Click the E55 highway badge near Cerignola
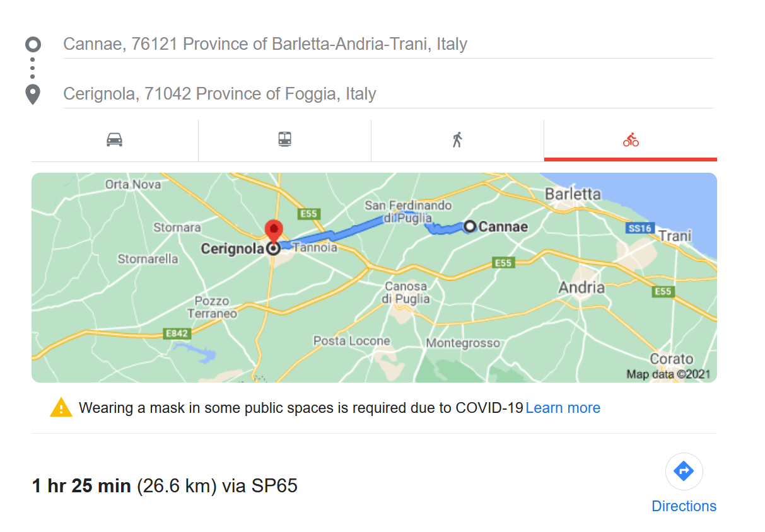The width and height of the screenshot is (765, 532). tap(308, 214)
